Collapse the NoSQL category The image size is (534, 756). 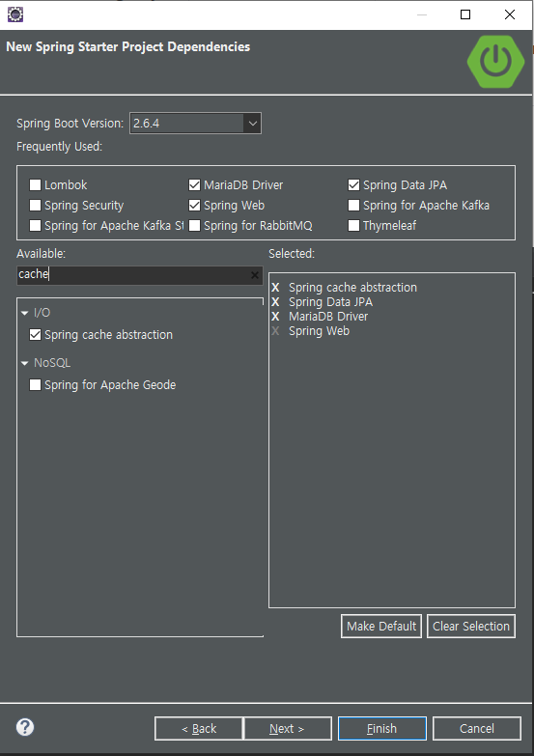coord(25,363)
